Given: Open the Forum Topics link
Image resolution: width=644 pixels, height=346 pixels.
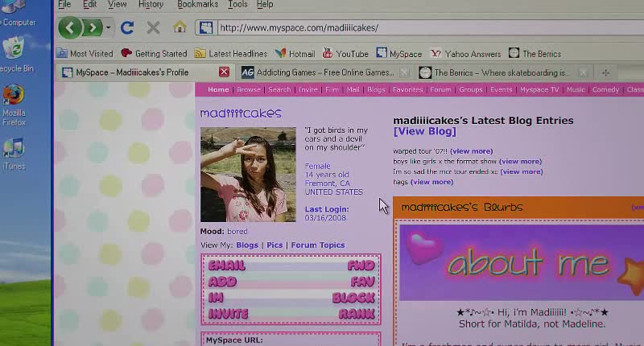Looking at the screenshot, I should click(318, 245).
